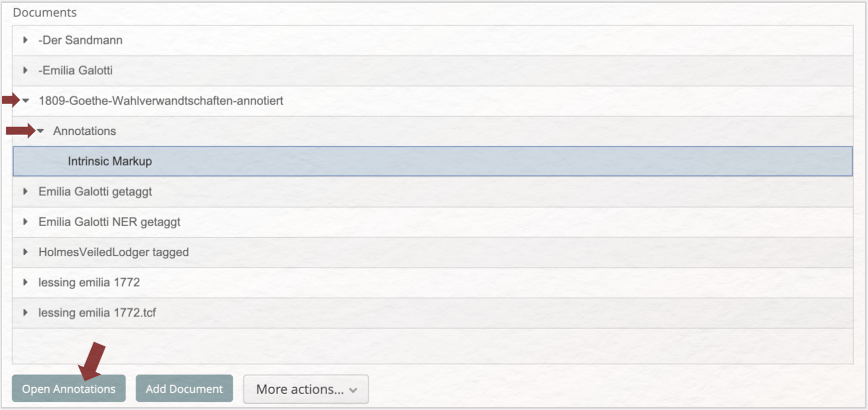Viewport: 868px width, 410px height.
Task: Collapse the 1809-Goethe-Wahlverwandtschaften-annotiert document
Action: [x=25, y=100]
